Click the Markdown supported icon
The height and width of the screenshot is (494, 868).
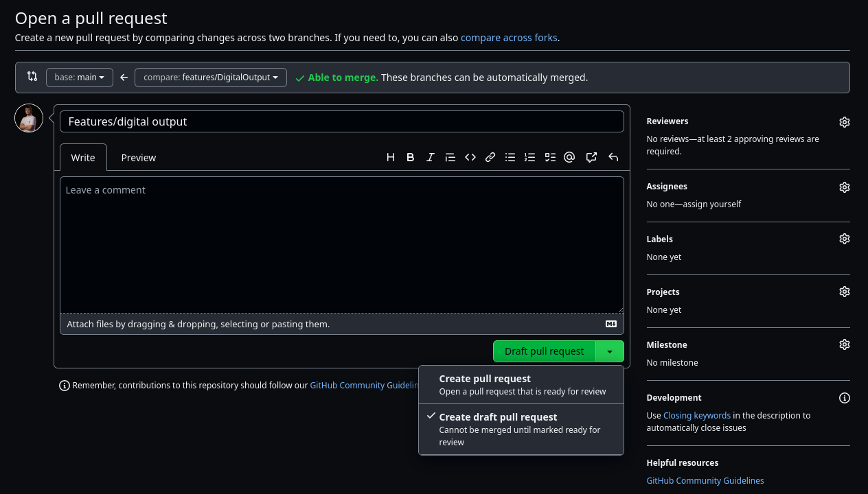pos(611,324)
